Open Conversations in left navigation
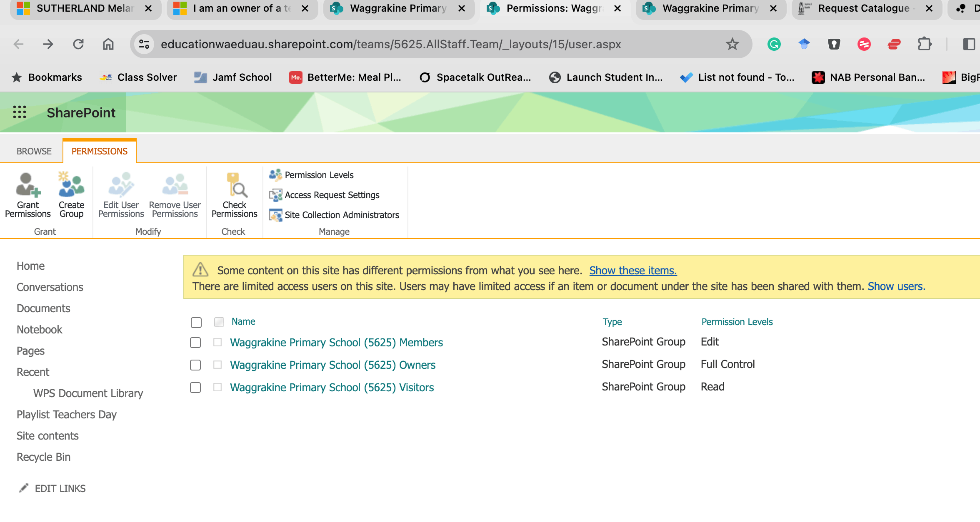This screenshot has width=980, height=522. pos(50,287)
